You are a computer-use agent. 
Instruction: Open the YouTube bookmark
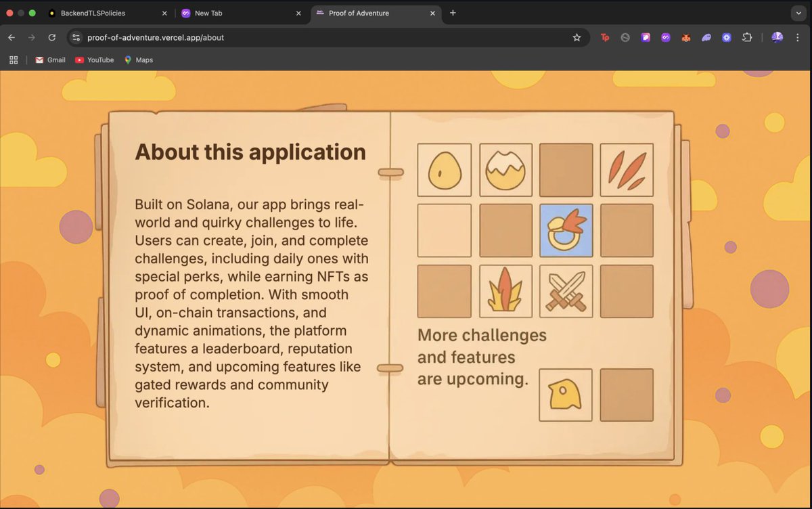pos(94,60)
